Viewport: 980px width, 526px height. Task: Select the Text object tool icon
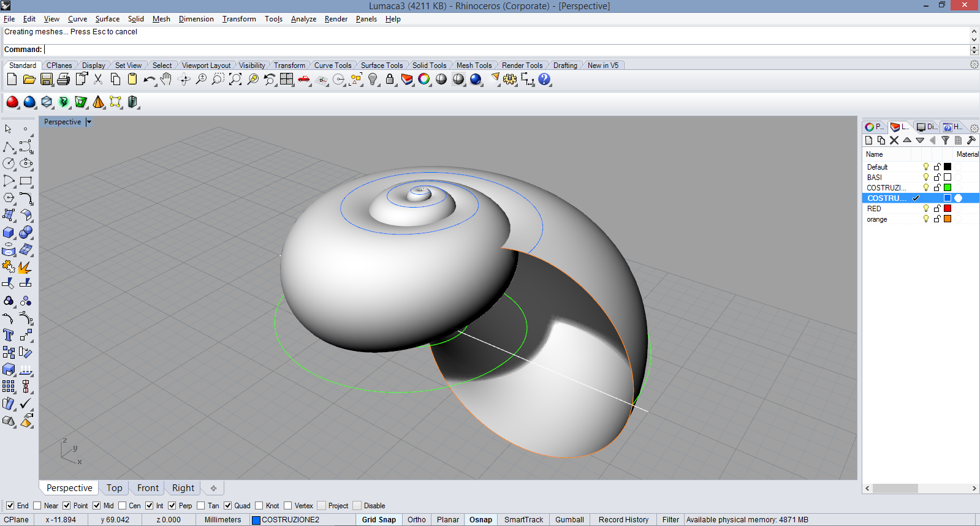pyautogui.click(x=9, y=335)
